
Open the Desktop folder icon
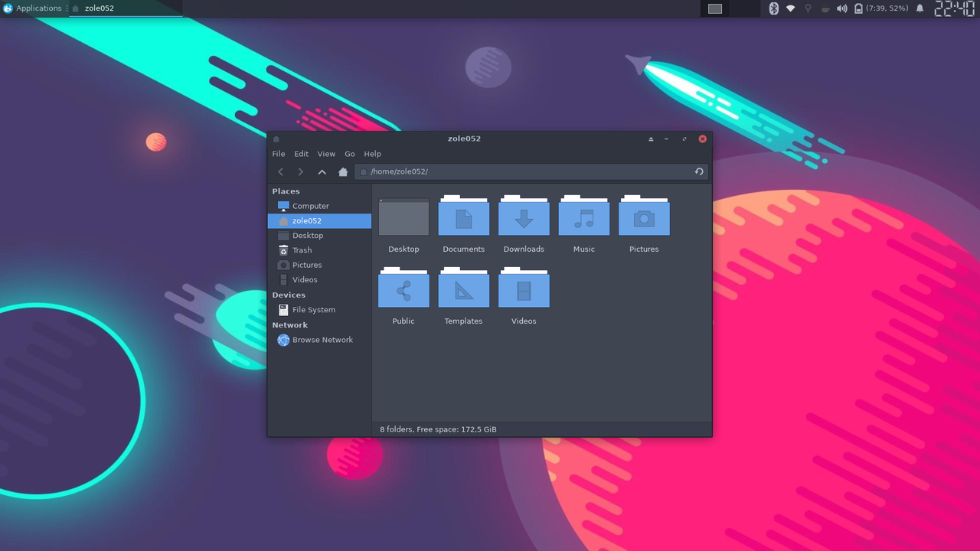click(403, 217)
